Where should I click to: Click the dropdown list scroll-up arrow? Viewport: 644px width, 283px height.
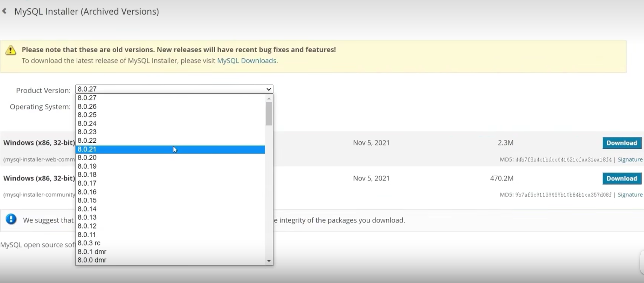pyautogui.click(x=269, y=98)
